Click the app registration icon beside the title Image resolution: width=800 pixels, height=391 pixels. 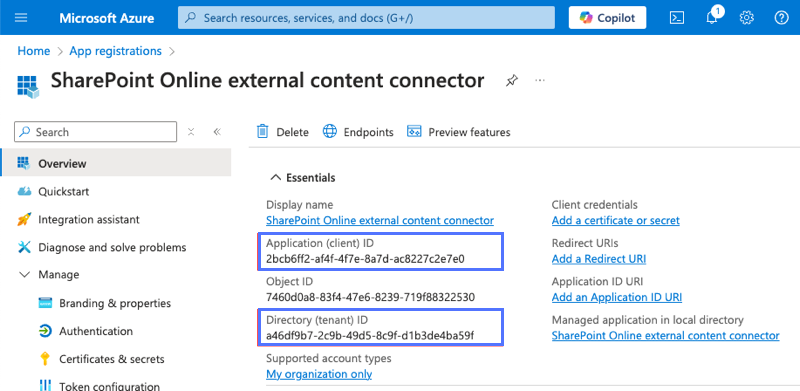28,86
